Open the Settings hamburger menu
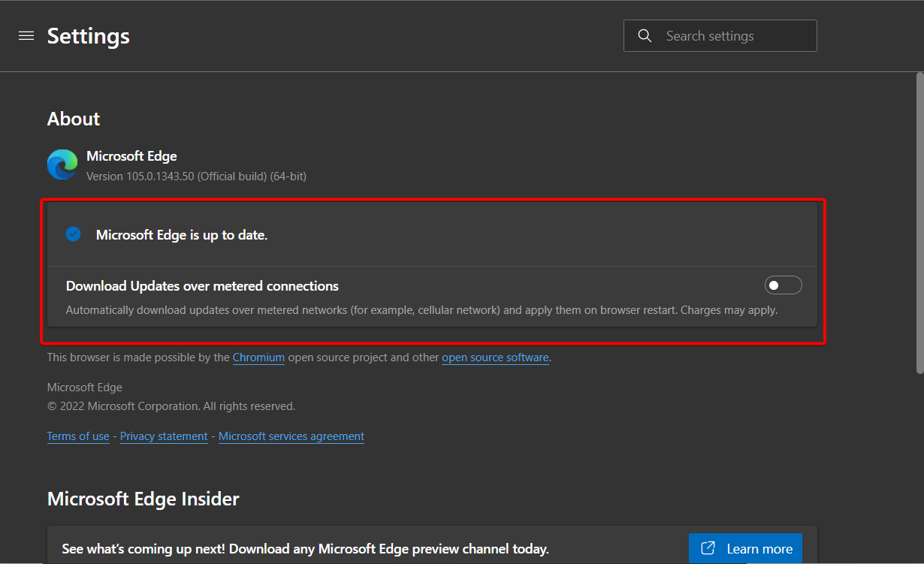The width and height of the screenshot is (924, 564). [x=26, y=36]
